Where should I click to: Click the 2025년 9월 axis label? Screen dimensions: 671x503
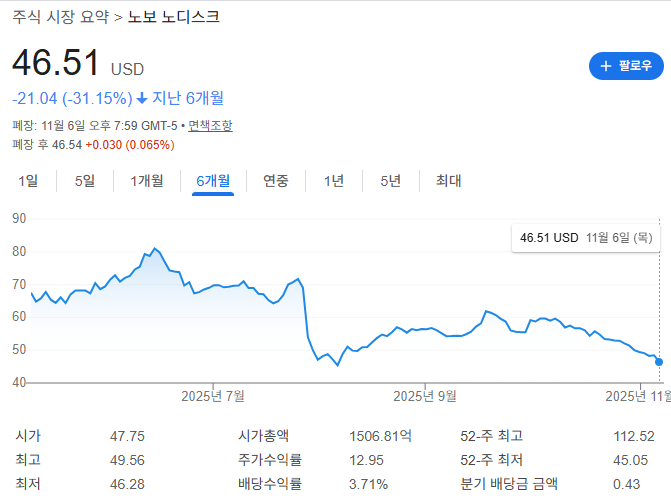click(x=425, y=396)
